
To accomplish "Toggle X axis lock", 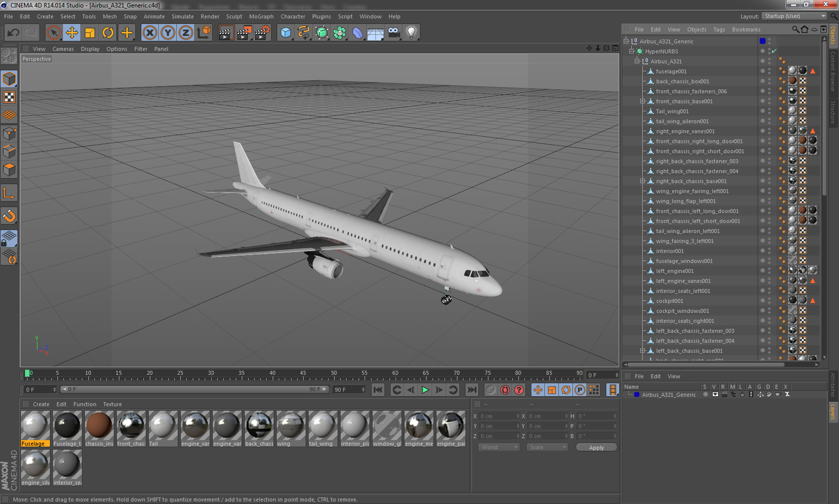I will [150, 33].
